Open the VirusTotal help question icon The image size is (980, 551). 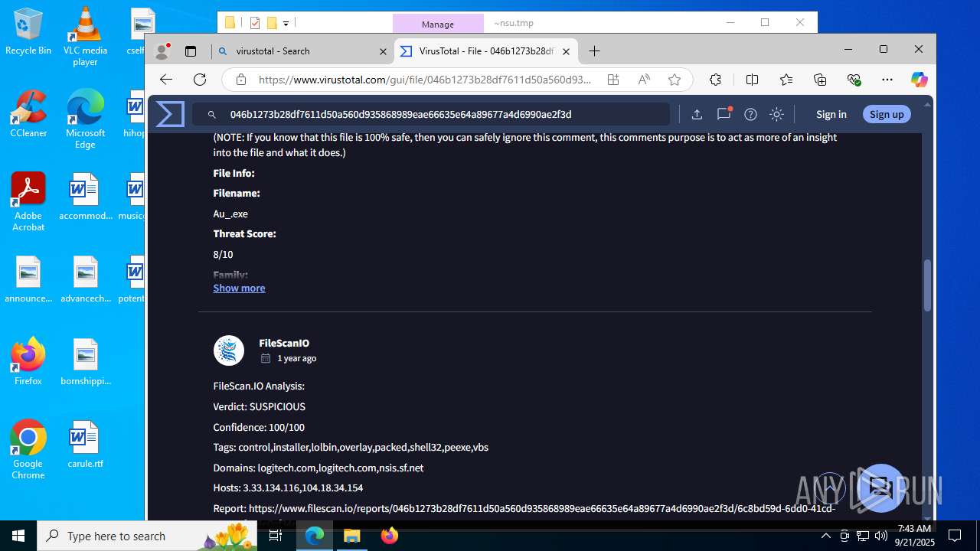[x=750, y=114]
